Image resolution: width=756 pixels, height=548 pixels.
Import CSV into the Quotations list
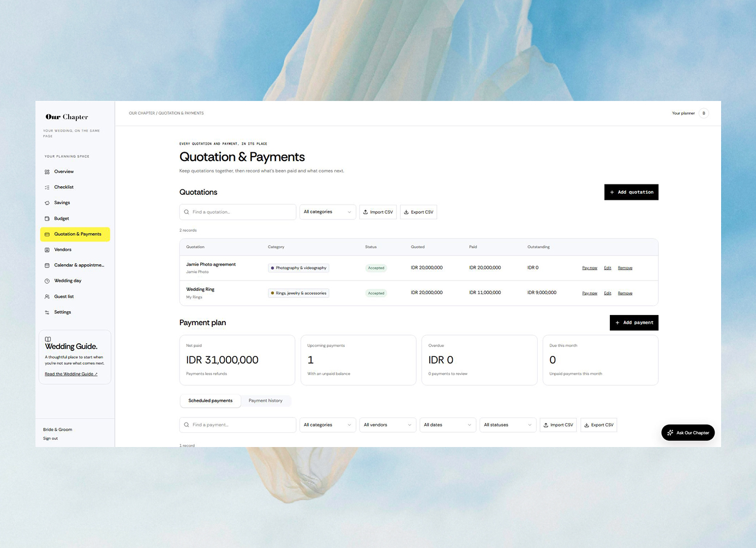tap(378, 212)
